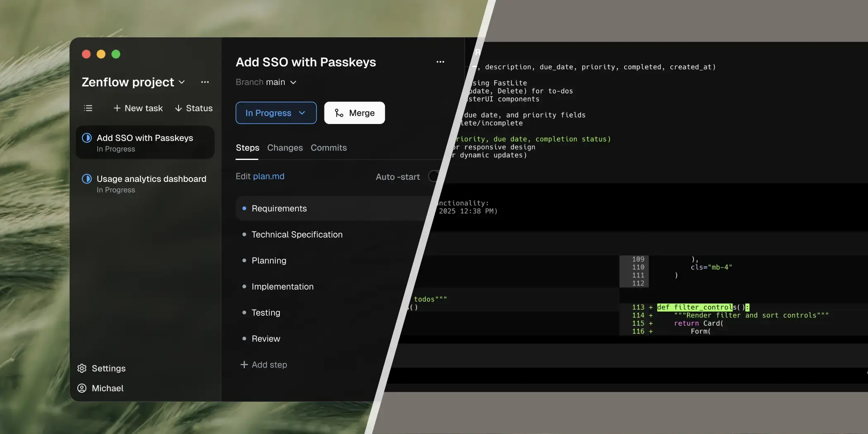Open the ellipsis menu next to Zenflow project

pyautogui.click(x=205, y=82)
